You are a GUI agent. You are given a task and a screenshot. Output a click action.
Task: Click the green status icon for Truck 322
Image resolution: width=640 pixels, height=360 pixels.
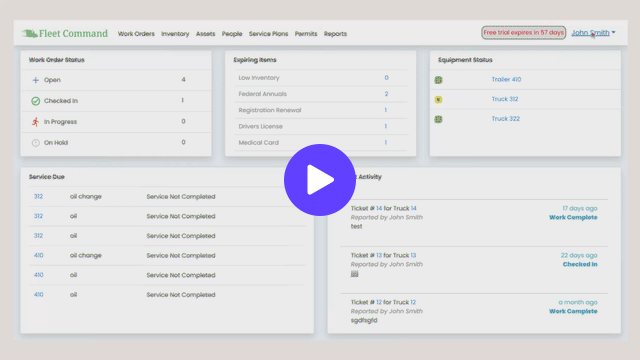tap(438, 119)
